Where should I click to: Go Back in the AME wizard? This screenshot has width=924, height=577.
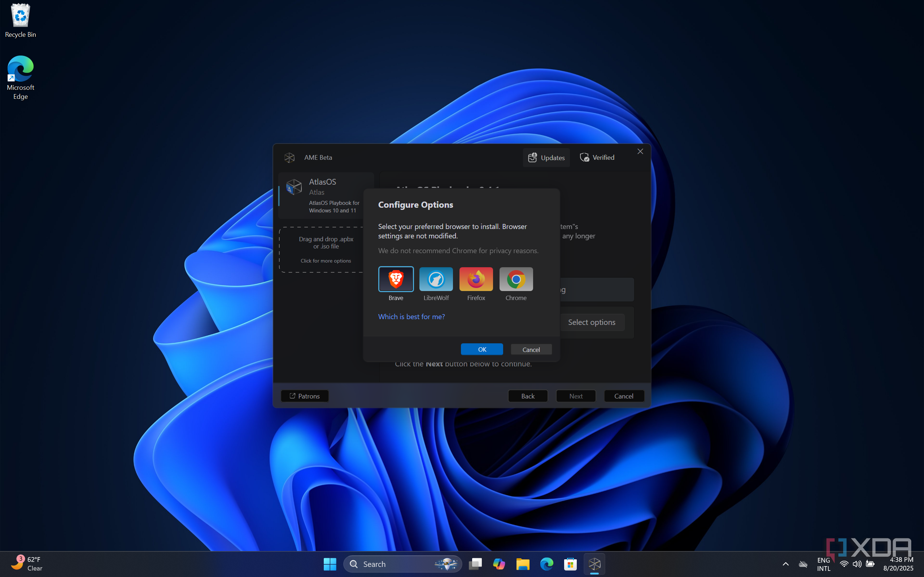pyautogui.click(x=528, y=396)
